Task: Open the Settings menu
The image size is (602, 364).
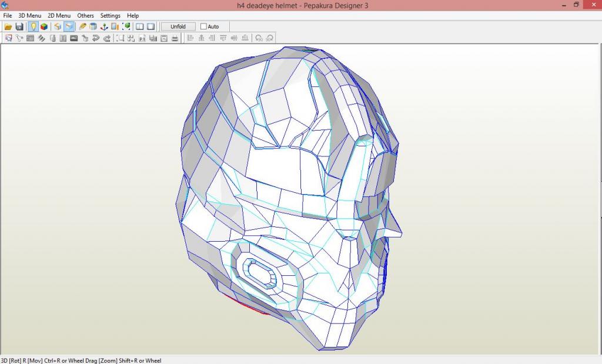Action: tap(110, 15)
